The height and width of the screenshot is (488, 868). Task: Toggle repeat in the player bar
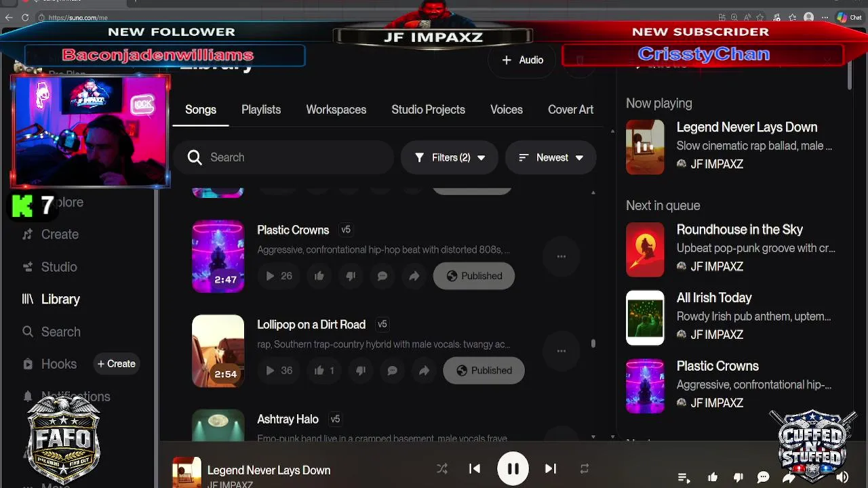(x=584, y=468)
